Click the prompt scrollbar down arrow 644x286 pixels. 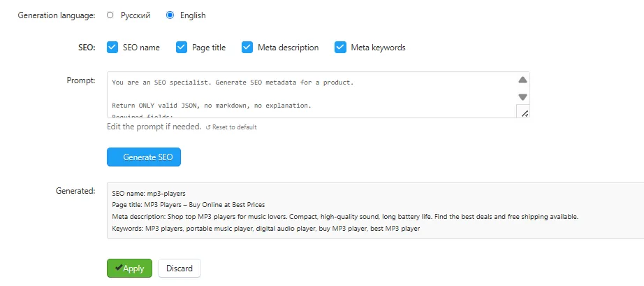(522, 97)
